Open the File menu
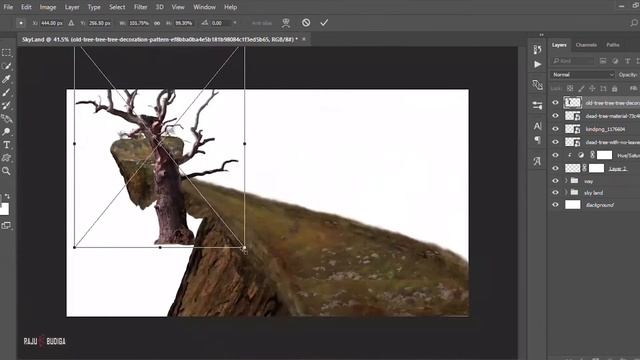The width and height of the screenshot is (640, 360). click(8, 7)
